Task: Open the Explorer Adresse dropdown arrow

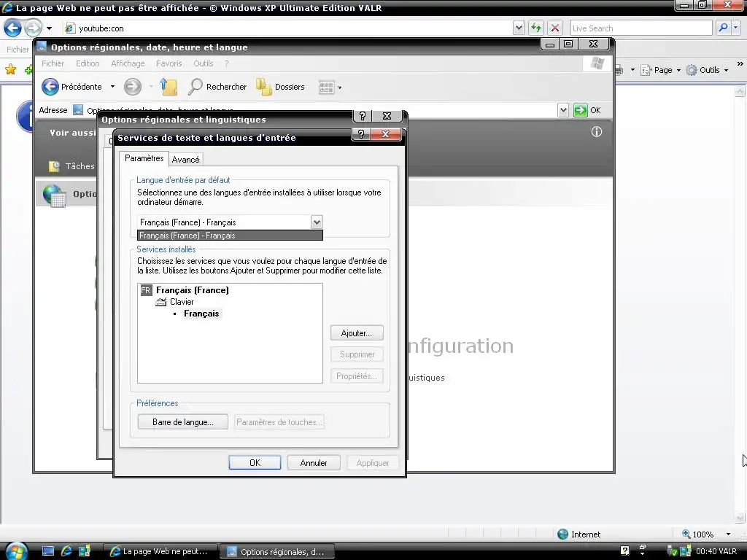Action: pos(563,110)
